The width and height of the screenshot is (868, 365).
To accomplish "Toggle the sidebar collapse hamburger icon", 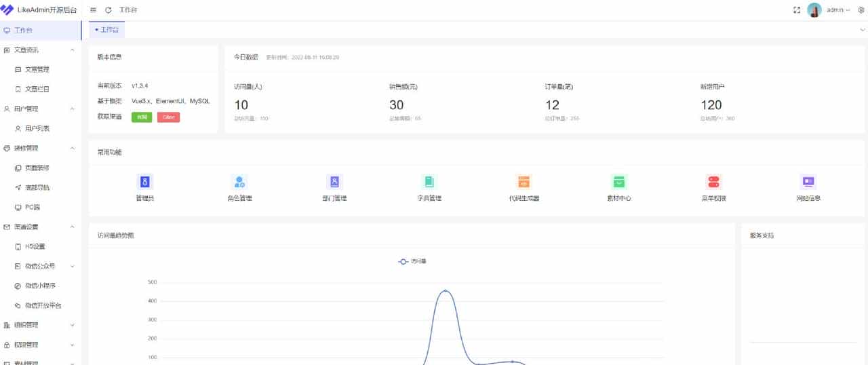I will [93, 10].
